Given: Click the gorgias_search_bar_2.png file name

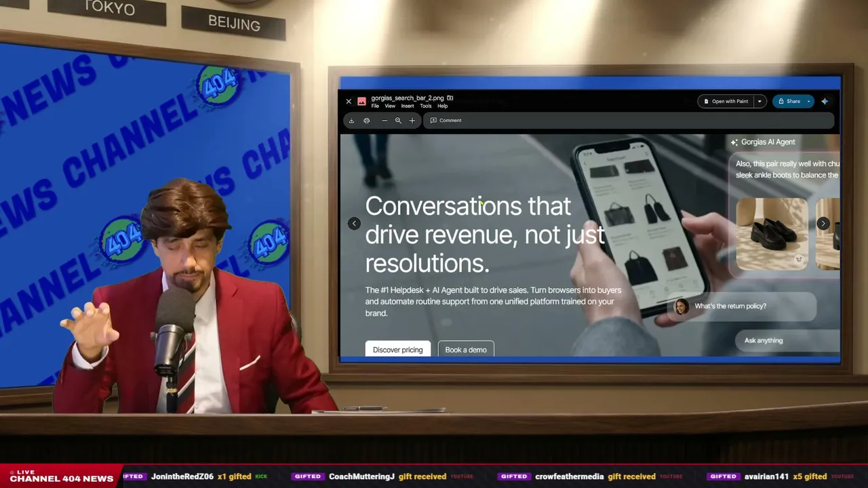Looking at the screenshot, I should pyautogui.click(x=408, y=98).
